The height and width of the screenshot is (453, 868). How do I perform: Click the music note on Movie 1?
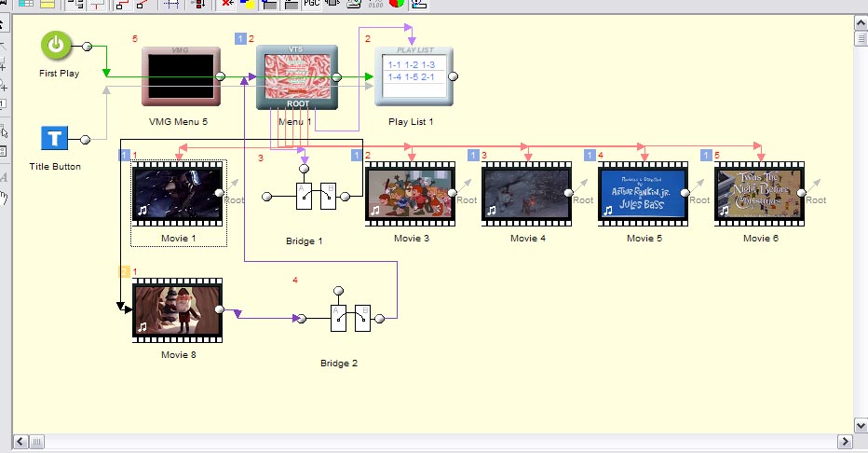[x=142, y=210]
